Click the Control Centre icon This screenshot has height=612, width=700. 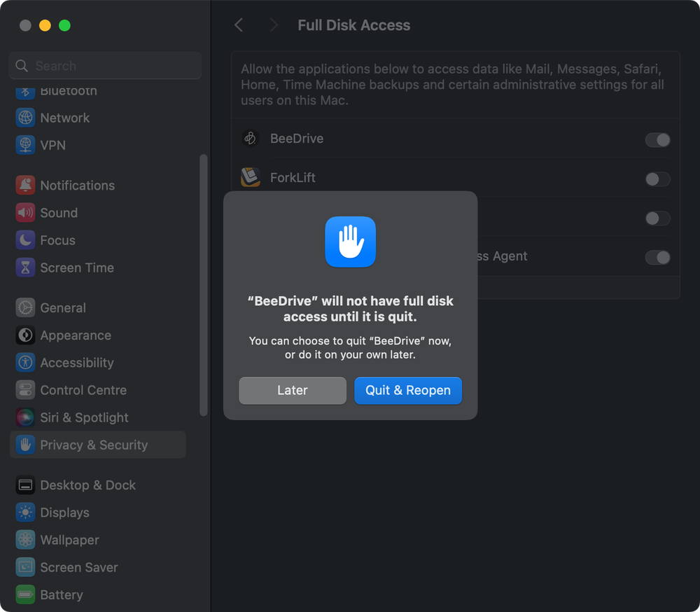(x=25, y=390)
